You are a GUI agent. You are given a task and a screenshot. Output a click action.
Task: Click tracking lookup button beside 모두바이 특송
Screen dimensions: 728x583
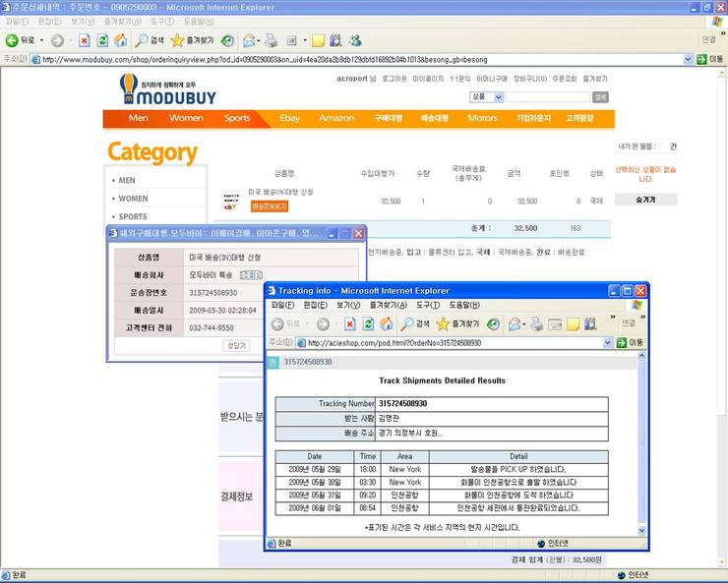[x=251, y=275]
